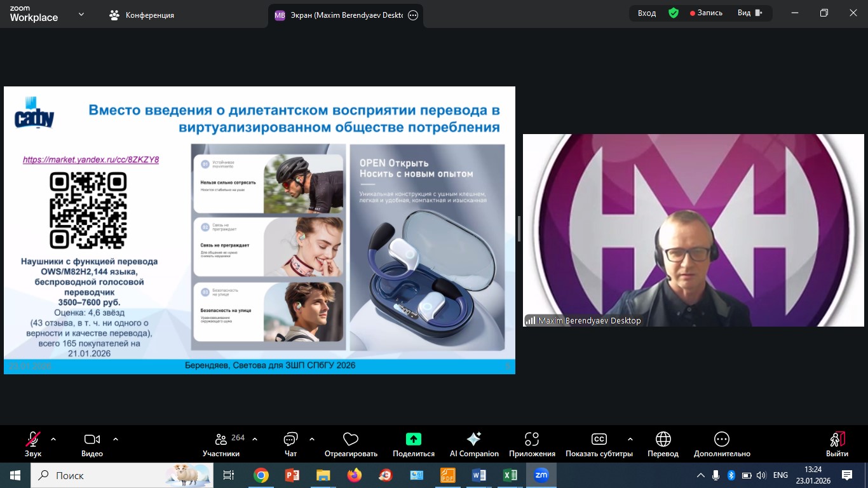Switch to the Конференция tab
The width and height of the screenshot is (868, 488).
click(x=142, y=15)
